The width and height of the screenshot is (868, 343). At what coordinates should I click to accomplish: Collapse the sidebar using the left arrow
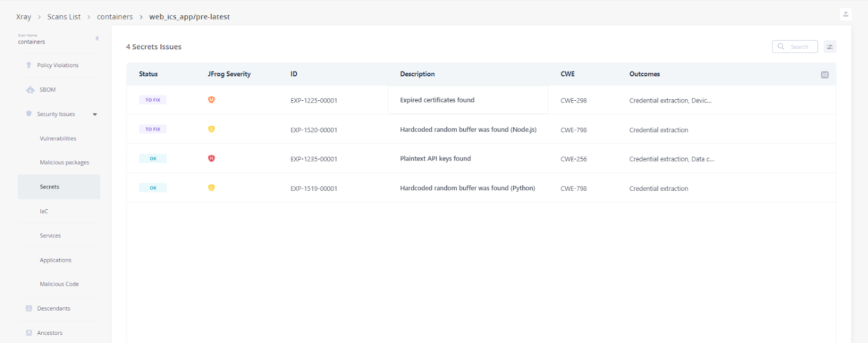97,38
